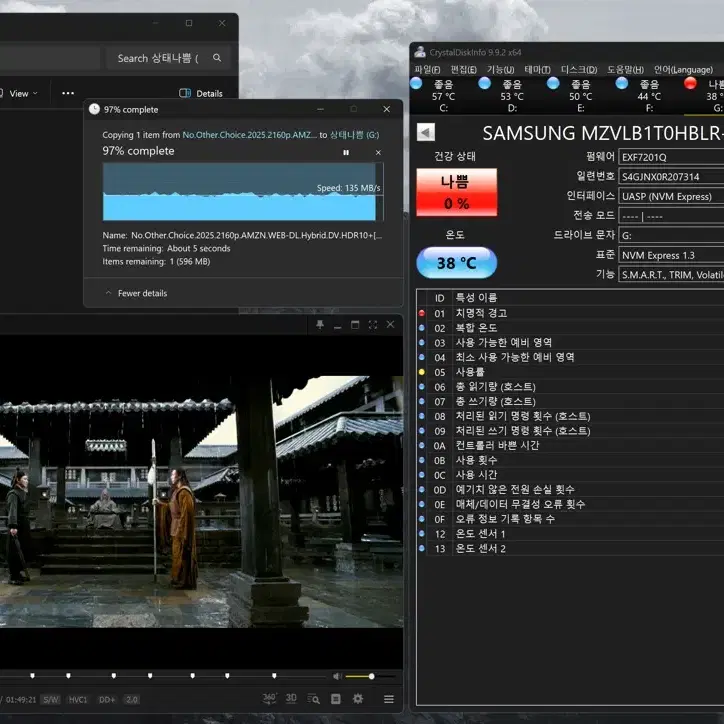Screen dimensions: 724x724
Task: Open the 기능(U) menu
Action: click(501, 70)
